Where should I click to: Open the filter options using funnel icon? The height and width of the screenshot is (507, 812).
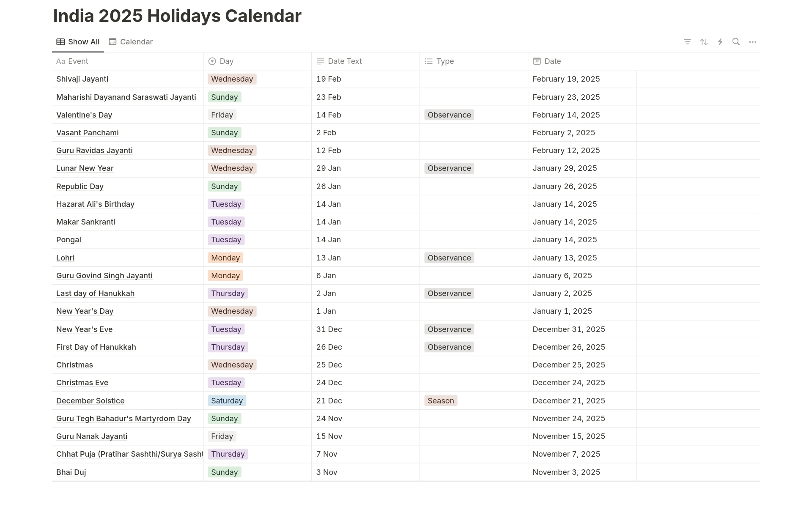687,41
